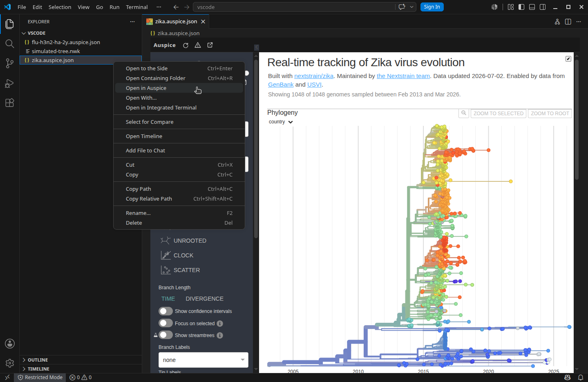588x382 pixels.
Task: Split the editor to the right
Action: [568, 22]
